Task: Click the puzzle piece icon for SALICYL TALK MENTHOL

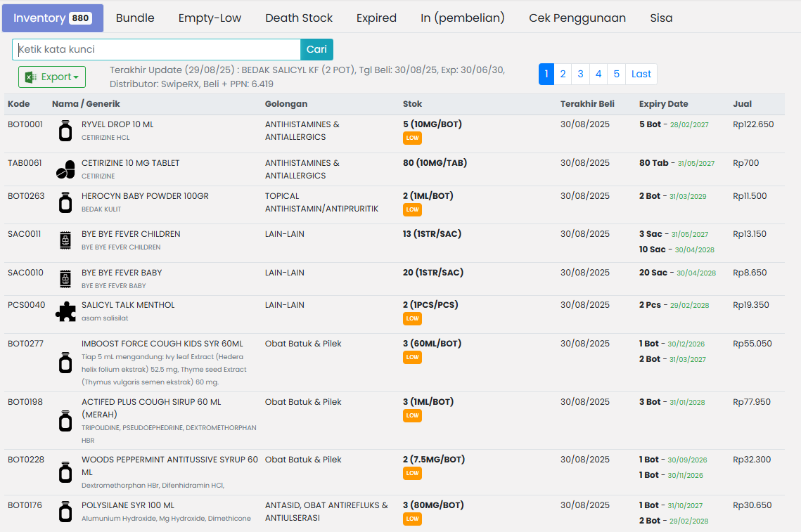Action: 65,312
